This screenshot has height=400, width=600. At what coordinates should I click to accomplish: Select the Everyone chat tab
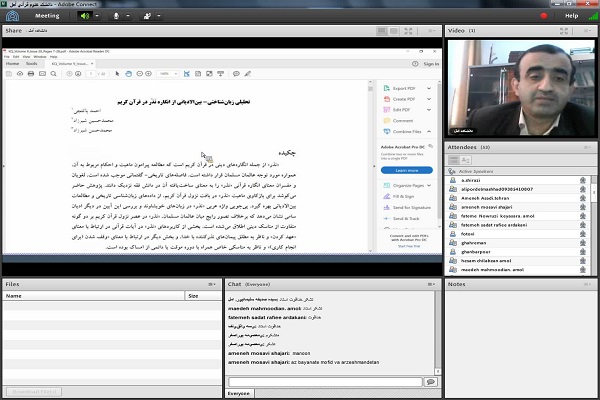pyautogui.click(x=239, y=393)
